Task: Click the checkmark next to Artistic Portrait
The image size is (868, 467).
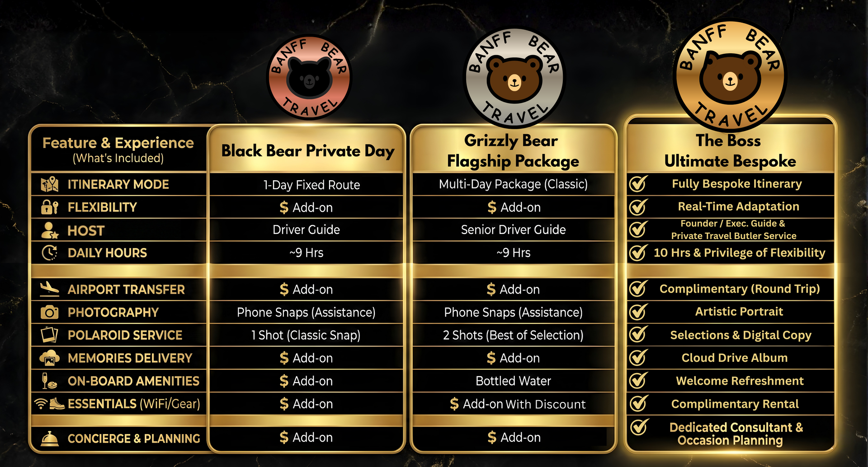Action: pyautogui.click(x=638, y=312)
